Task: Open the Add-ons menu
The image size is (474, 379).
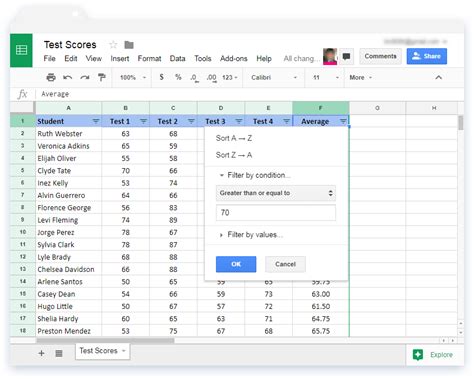Action: point(233,59)
